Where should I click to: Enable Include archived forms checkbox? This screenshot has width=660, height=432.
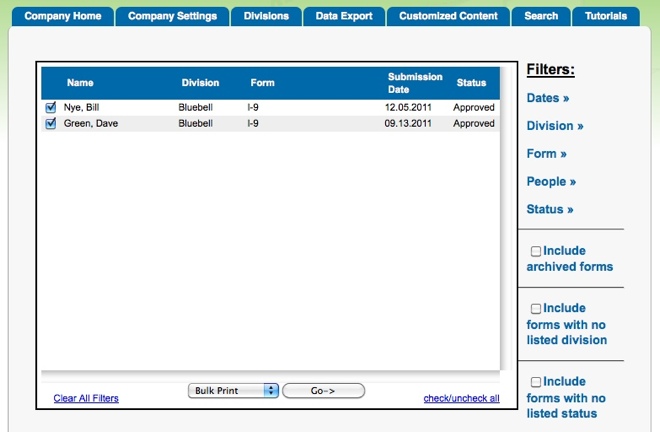click(536, 251)
